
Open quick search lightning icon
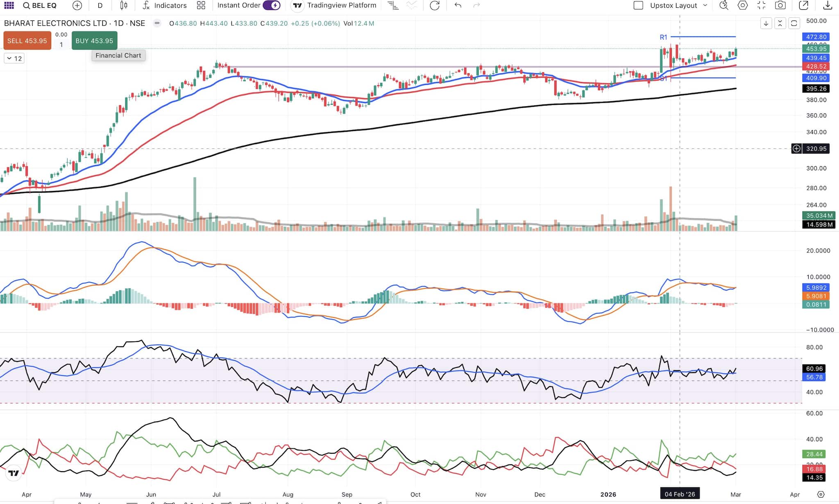click(724, 5)
